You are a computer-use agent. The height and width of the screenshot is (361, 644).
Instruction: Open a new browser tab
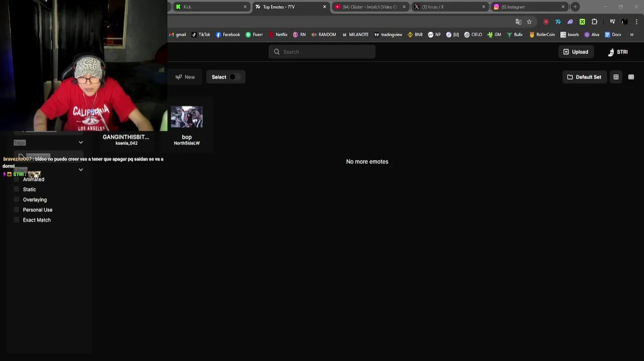(x=575, y=7)
